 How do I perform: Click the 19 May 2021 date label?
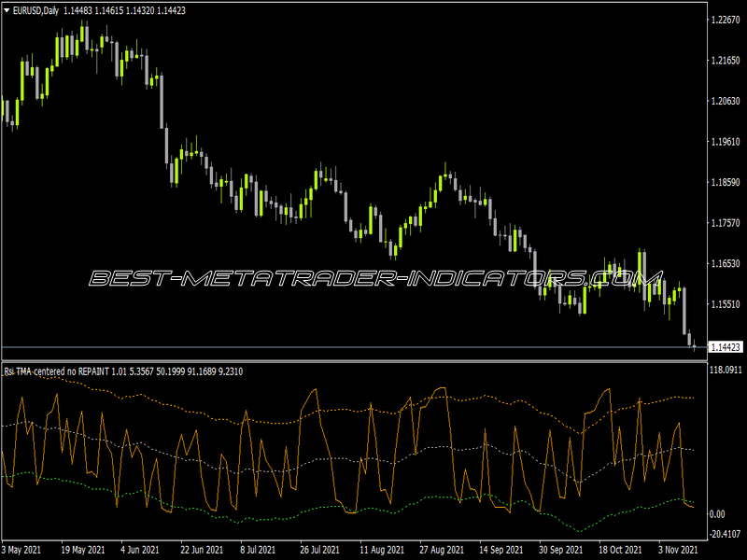(x=83, y=550)
